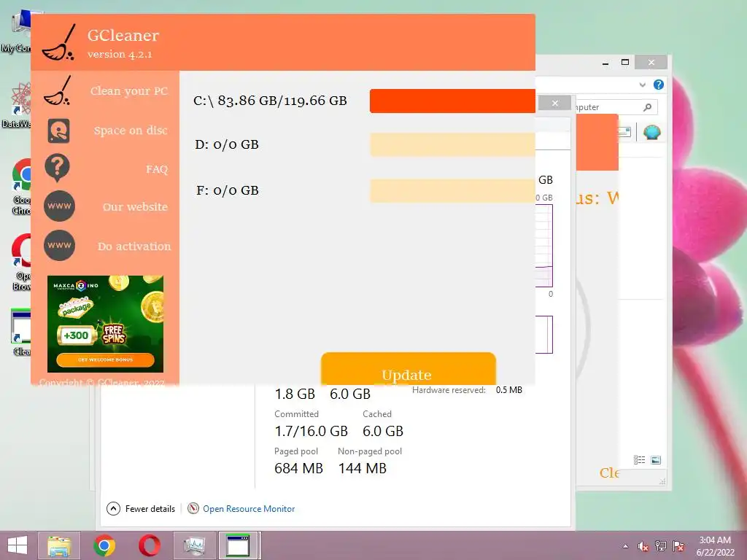This screenshot has width=747, height=560.
Task: Click the Resource Monitor gauge icon
Action: 193,508
